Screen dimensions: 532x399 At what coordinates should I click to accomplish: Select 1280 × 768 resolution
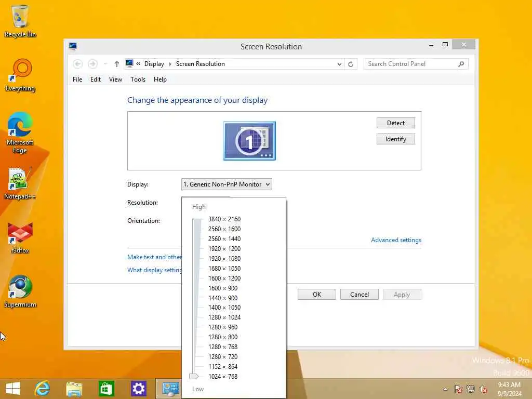pos(223,347)
